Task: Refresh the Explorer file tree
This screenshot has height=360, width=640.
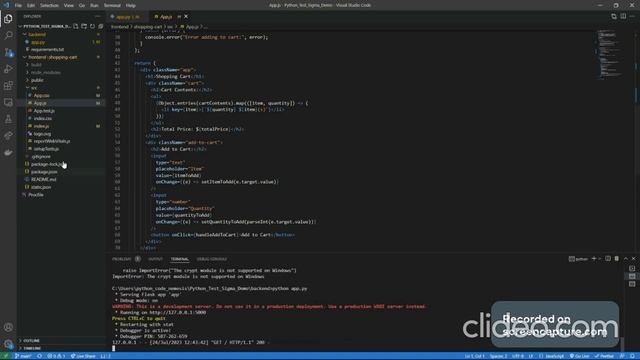Action: click(x=92, y=26)
